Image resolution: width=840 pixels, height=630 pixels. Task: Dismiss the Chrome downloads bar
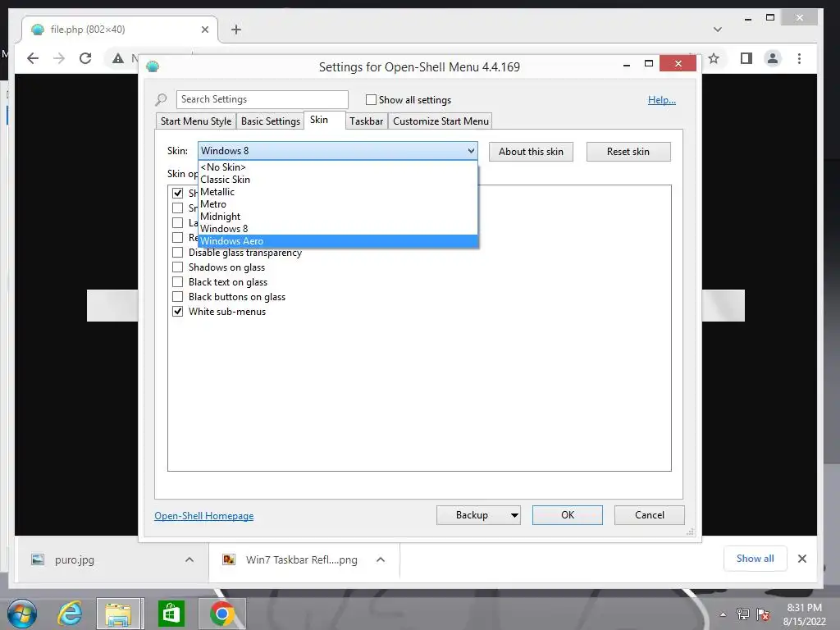pos(802,559)
